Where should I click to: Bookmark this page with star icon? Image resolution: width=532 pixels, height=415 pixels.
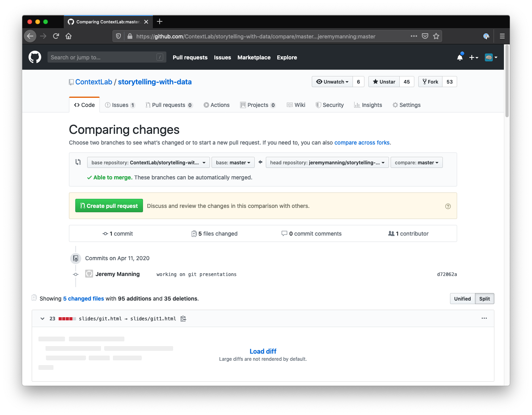(436, 36)
